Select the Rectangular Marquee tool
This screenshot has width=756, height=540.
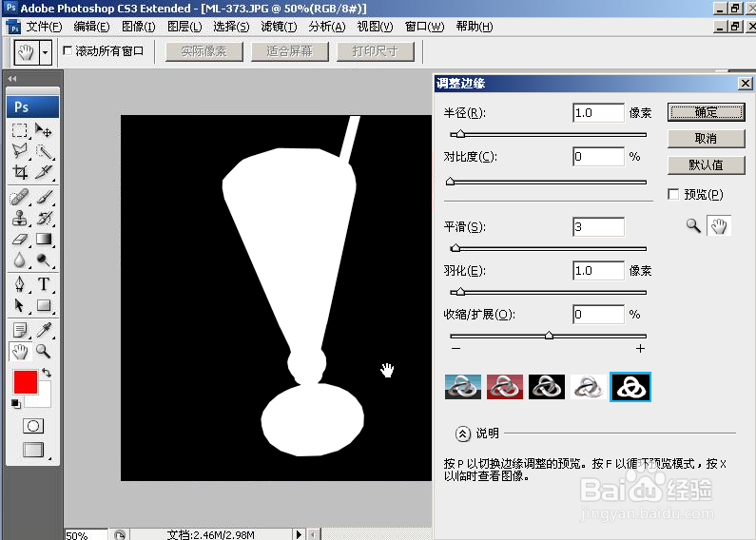point(19,130)
